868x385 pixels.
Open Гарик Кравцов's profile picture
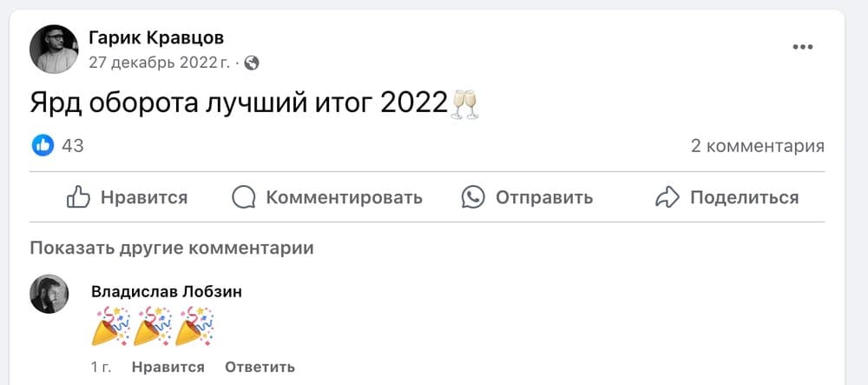coord(54,50)
